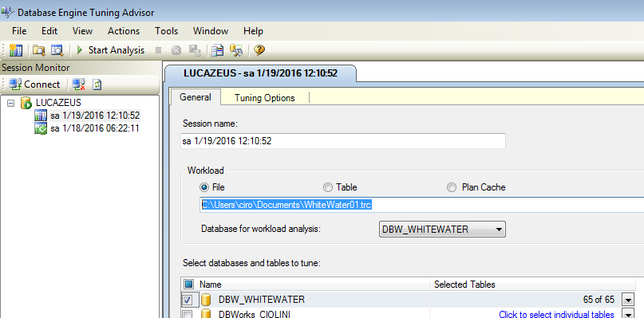The height and width of the screenshot is (318, 644).
Task: Select session sa 1/18/2016 06:22:11 in tree
Action: click(x=95, y=129)
